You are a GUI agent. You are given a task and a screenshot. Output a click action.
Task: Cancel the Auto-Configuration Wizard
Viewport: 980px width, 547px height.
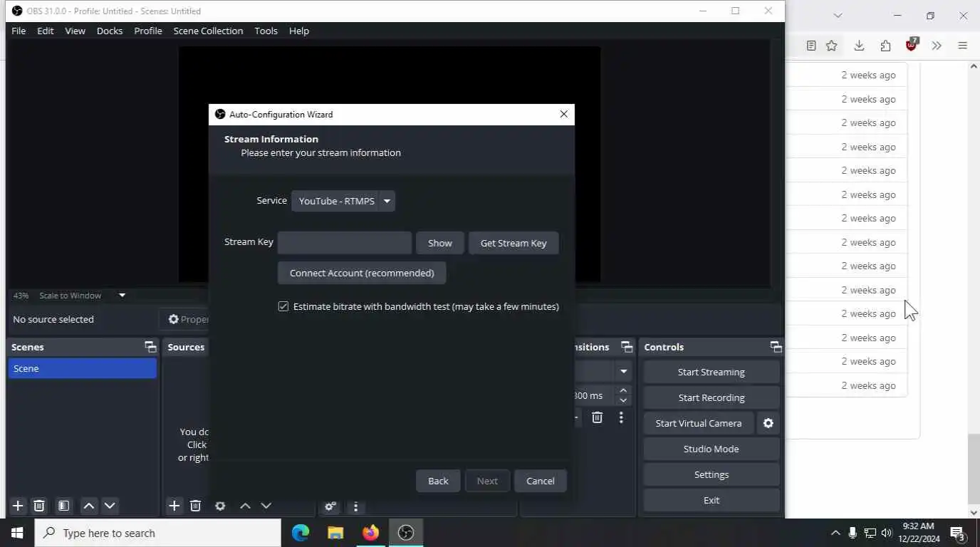tap(541, 481)
